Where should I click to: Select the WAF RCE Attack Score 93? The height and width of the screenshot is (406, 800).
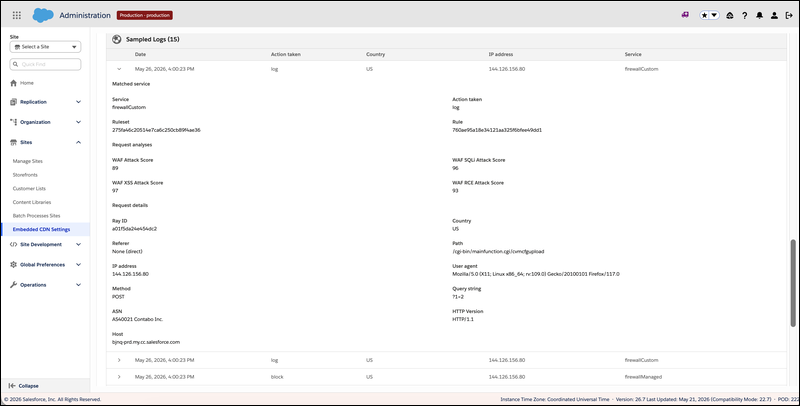(x=455, y=191)
